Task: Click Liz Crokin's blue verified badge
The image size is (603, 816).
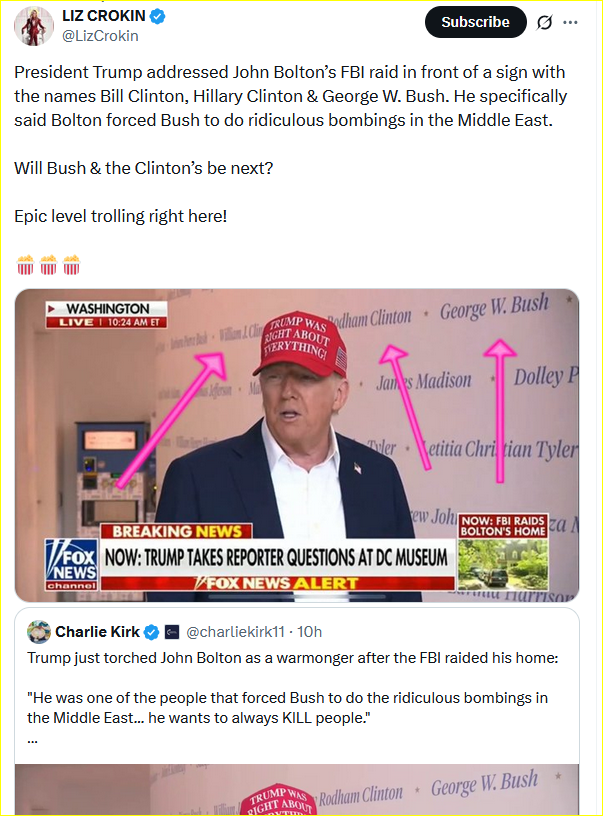Action: click(158, 17)
